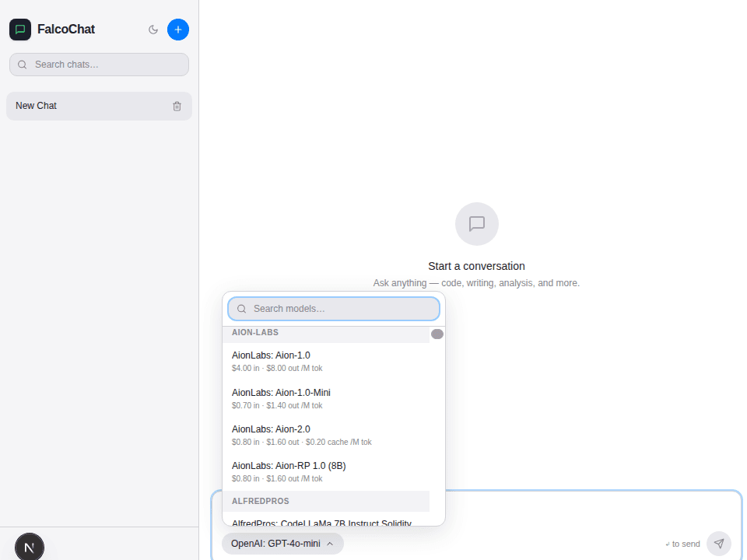Click the Search models input field
The width and height of the screenshot is (747, 560).
pyautogui.click(x=334, y=309)
